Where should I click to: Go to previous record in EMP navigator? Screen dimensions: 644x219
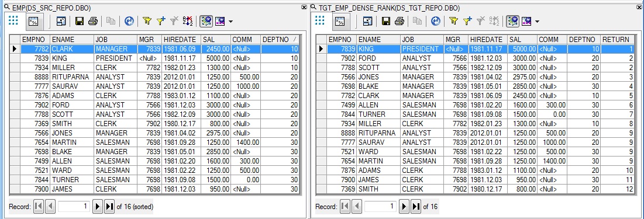50,207
